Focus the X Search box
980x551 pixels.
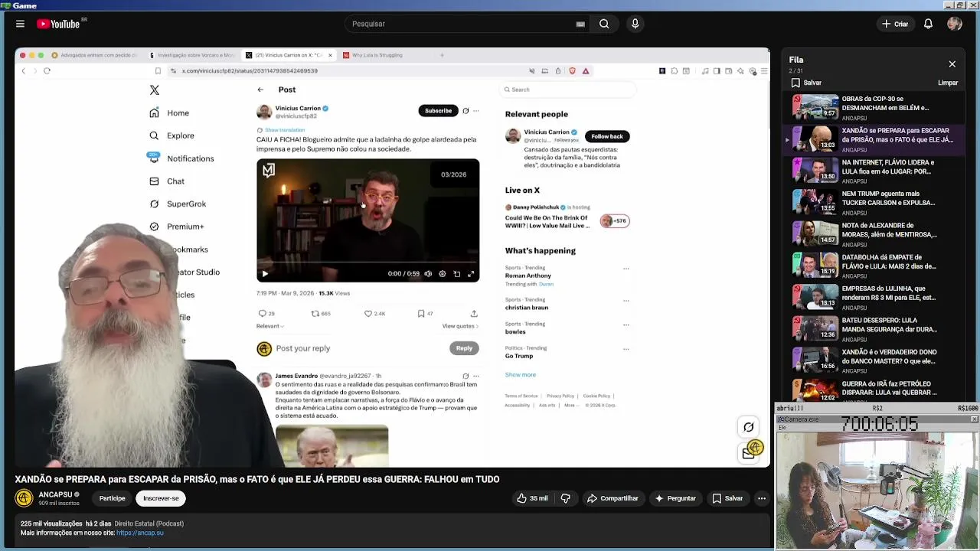click(568, 90)
